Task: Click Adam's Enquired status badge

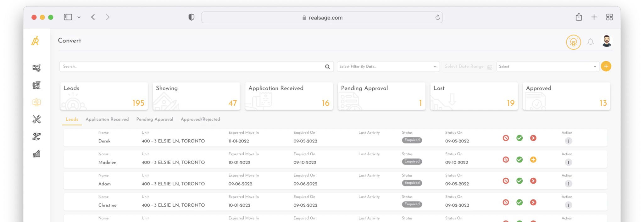Action: click(412, 183)
